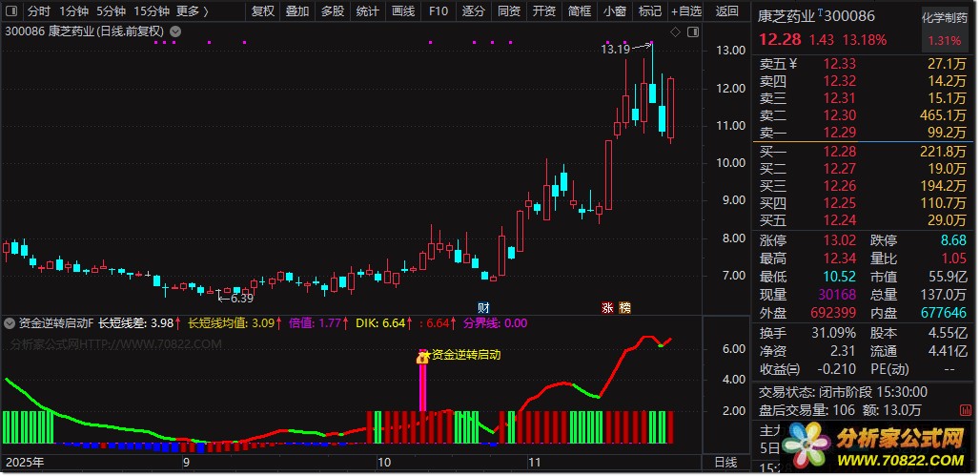Open the 资金逆转启动F indicator dropdown arrow

click(x=10, y=323)
